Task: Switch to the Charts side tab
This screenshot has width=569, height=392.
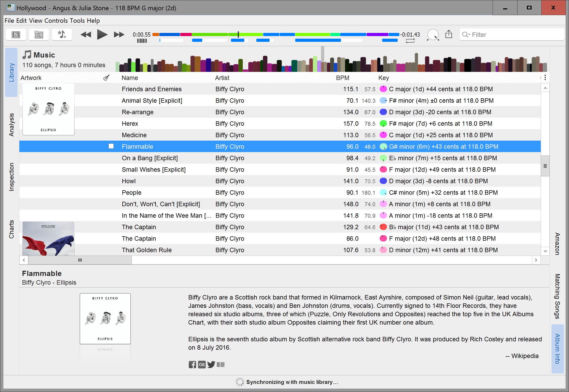Action: (11, 229)
